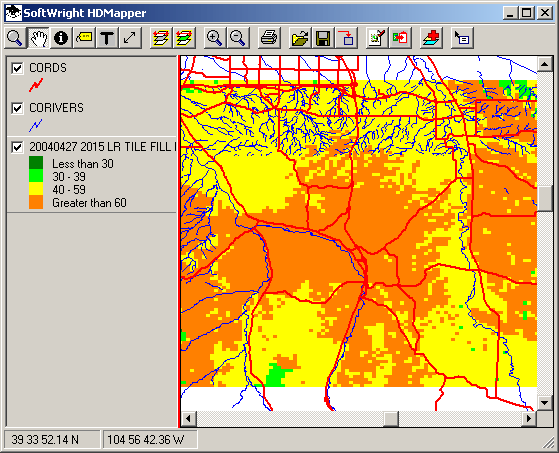Uncheck the CORDS layer checkbox

coord(17,68)
